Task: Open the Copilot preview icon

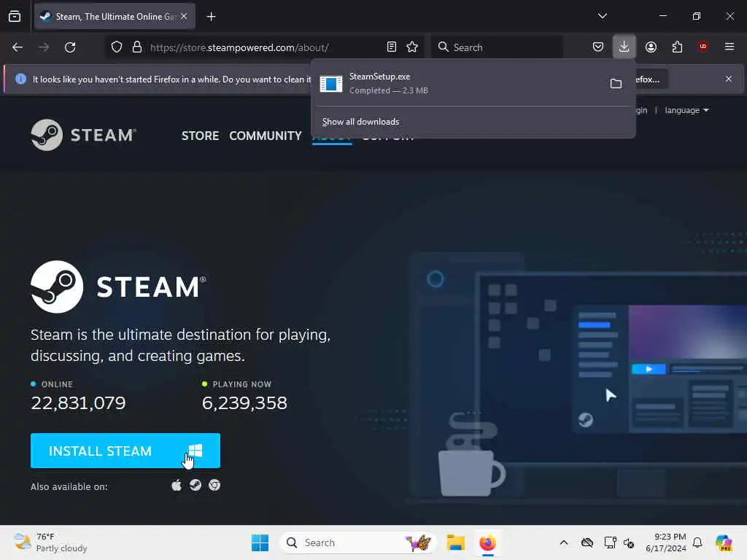Action: click(724, 542)
